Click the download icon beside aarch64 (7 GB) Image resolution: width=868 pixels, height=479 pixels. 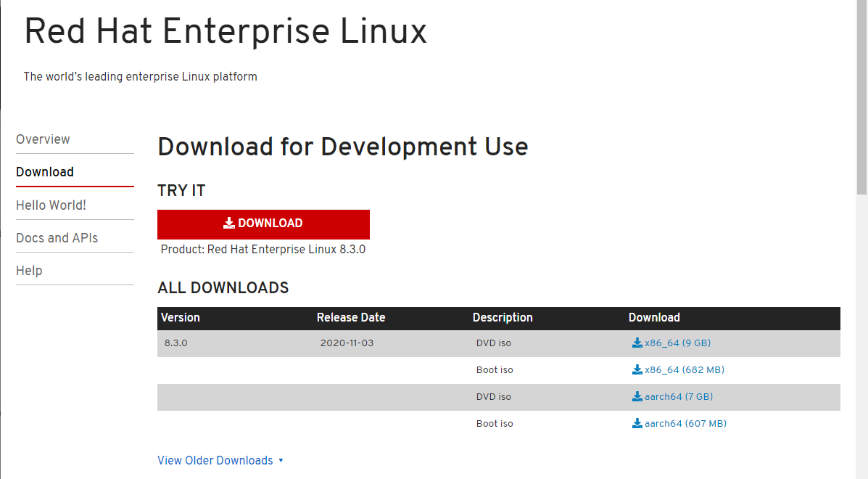pyautogui.click(x=637, y=396)
